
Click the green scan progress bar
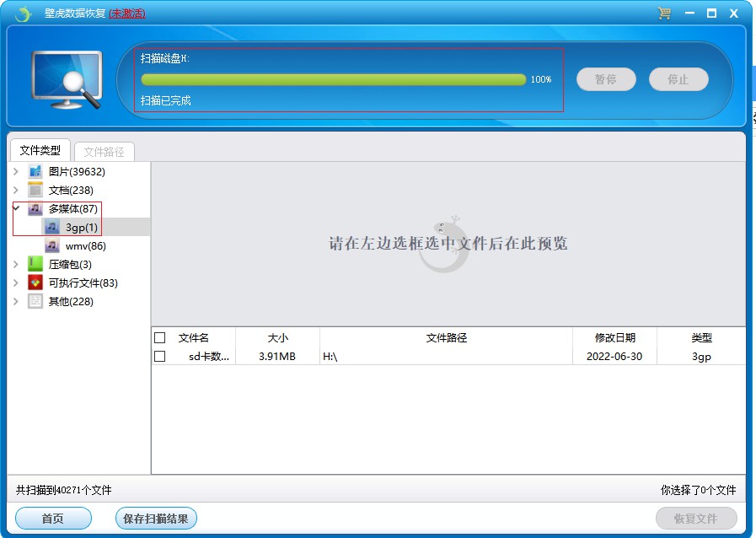[333, 79]
